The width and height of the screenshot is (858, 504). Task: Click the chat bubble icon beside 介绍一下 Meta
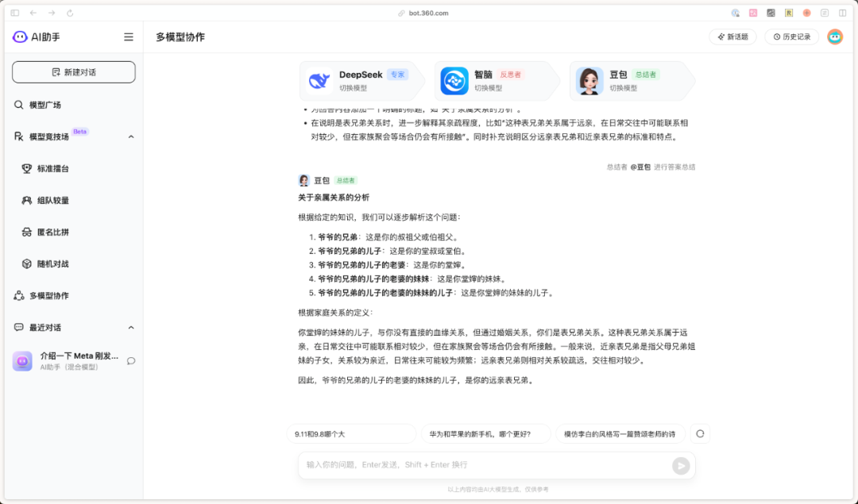tap(131, 361)
